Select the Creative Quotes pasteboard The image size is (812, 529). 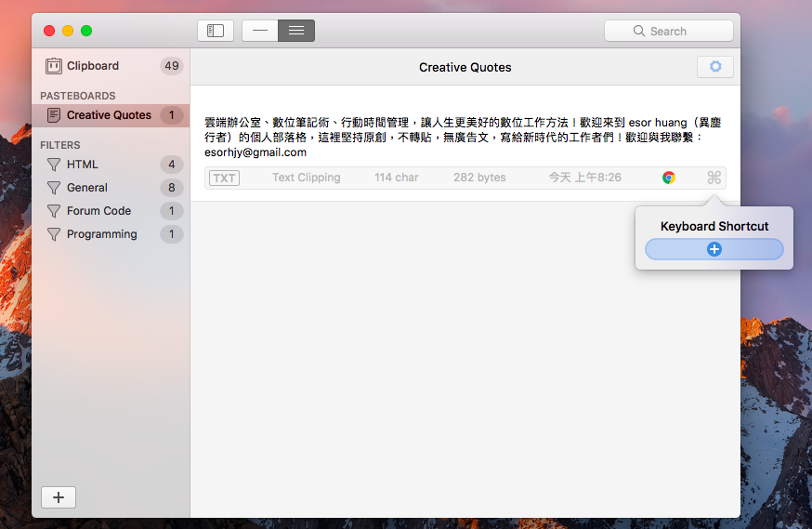tap(111, 115)
